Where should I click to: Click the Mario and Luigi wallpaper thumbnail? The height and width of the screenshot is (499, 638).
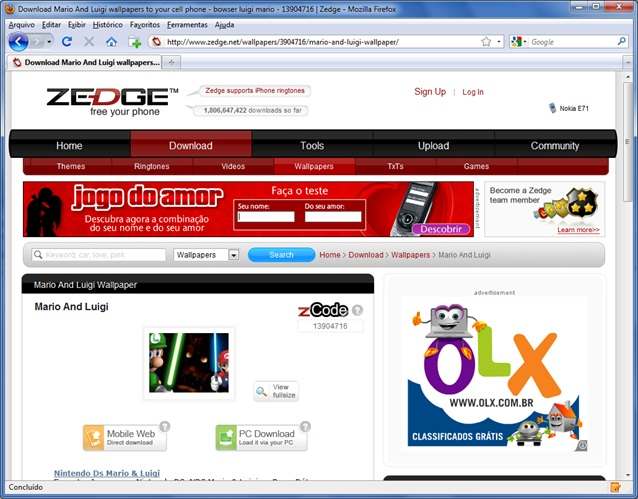point(189,363)
